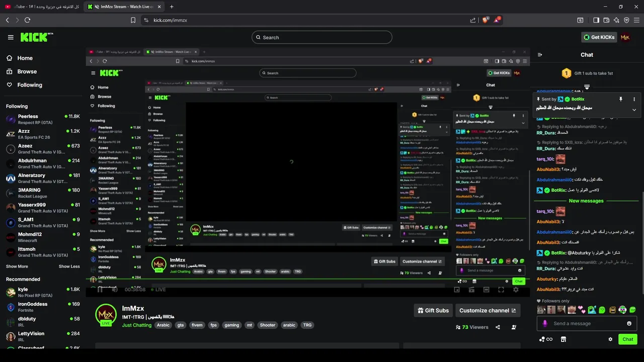Bookmark this page icon
The height and width of the screenshot is (362, 644).
pyautogui.click(x=133, y=20)
